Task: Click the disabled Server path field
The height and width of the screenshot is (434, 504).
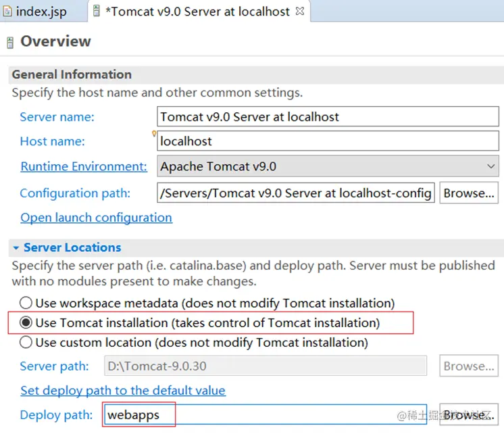Action: pyautogui.click(x=266, y=366)
